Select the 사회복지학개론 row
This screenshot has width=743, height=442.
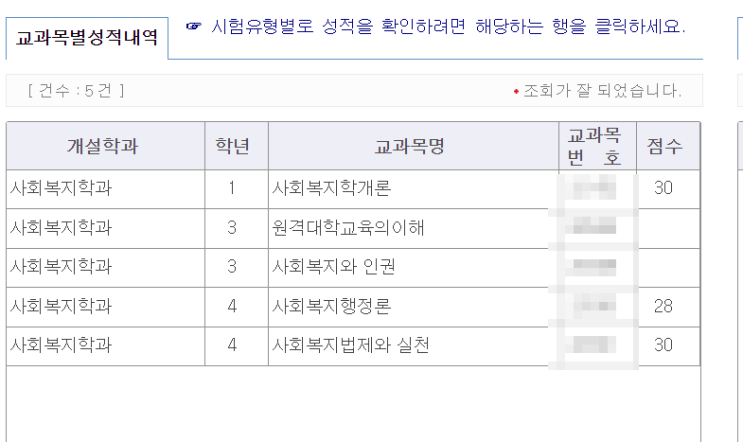pos(353,189)
